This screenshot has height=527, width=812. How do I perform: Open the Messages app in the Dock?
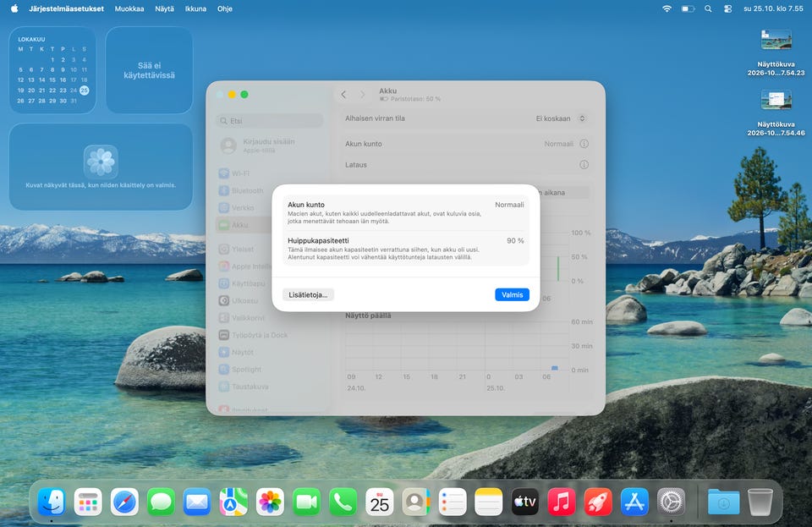pos(161,502)
